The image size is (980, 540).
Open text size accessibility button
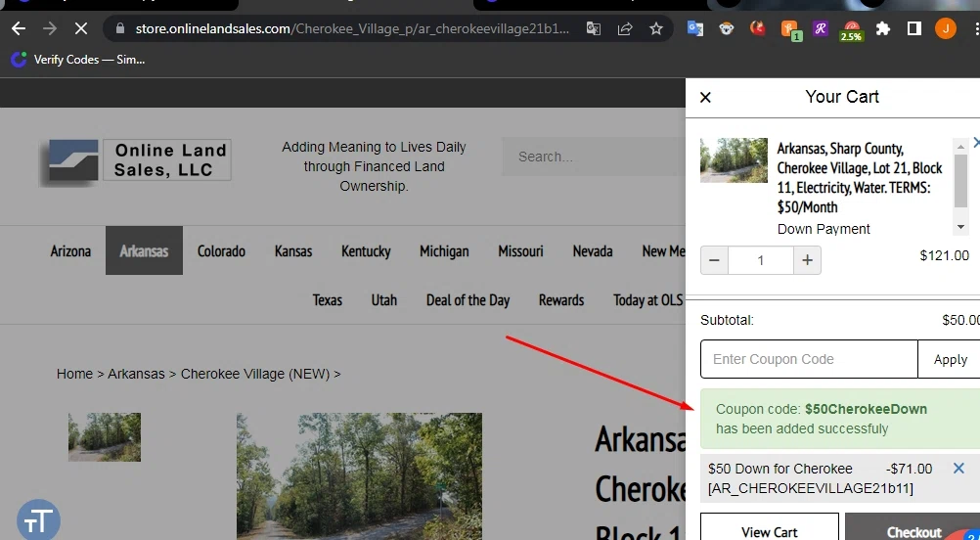point(39,520)
